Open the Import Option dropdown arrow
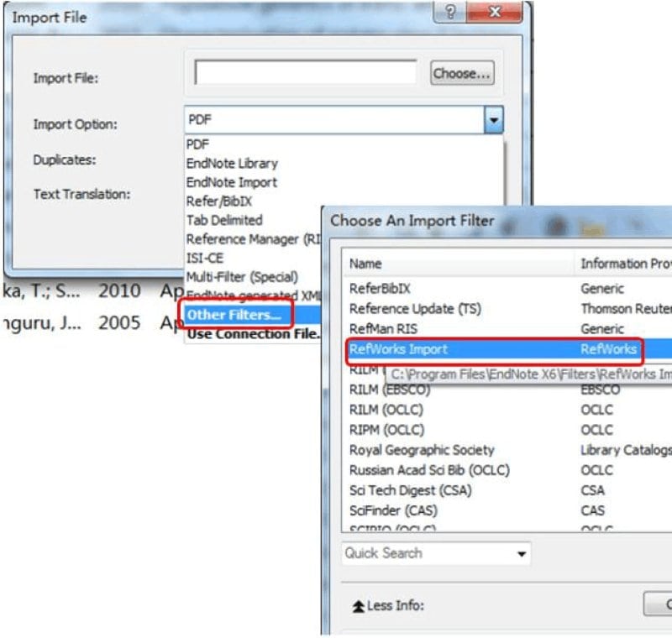Viewport: 672px width, 638px height. (x=494, y=119)
